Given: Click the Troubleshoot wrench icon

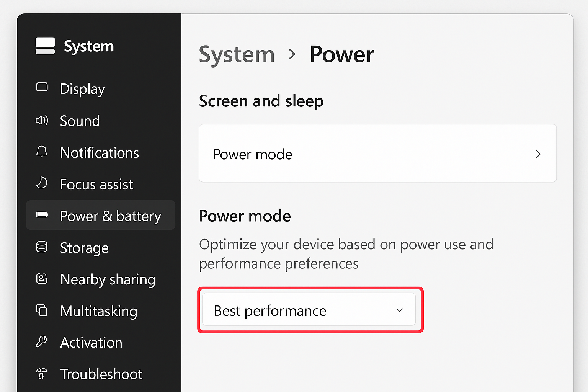Looking at the screenshot, I should [41, 374].
